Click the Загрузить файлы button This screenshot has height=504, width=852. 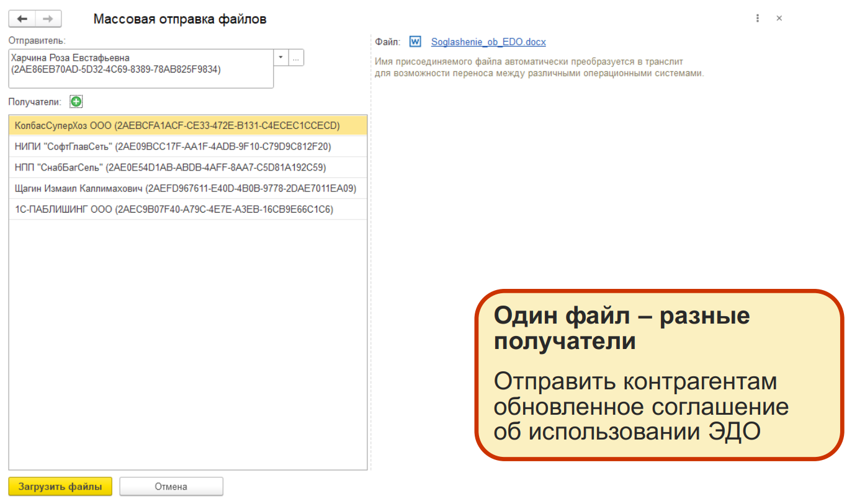[x=60, y=487]
